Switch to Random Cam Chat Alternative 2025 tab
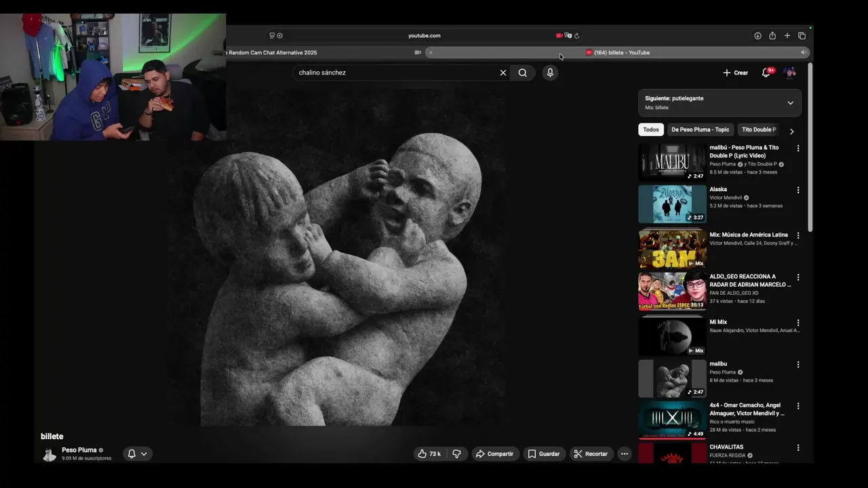Viewport: 868px width, 488px height. [273, 53]
